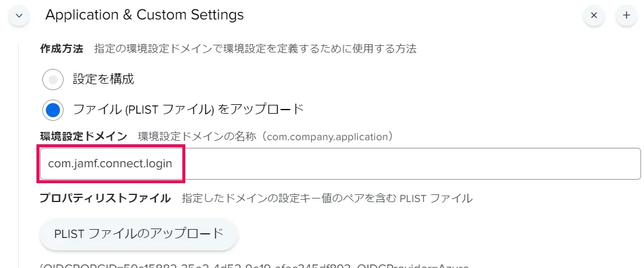Click the プロパティリストファイル heading label
The image size is (644, 268).
pos(105,198)
